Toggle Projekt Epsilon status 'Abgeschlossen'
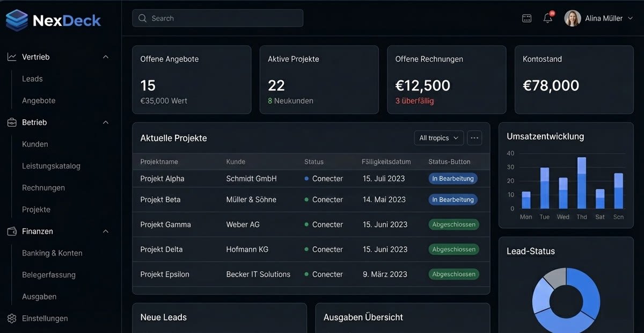Viewport: 644px width, 333px height. pyautogui.click(x=453, y=274)
